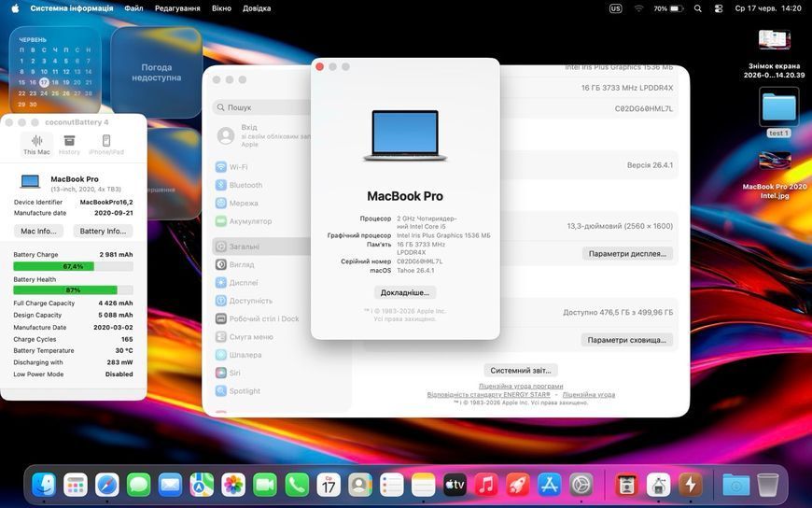Open Calendar app showing 17 in Dock
This screenshot has width=812, height=508.
(329, 486)
